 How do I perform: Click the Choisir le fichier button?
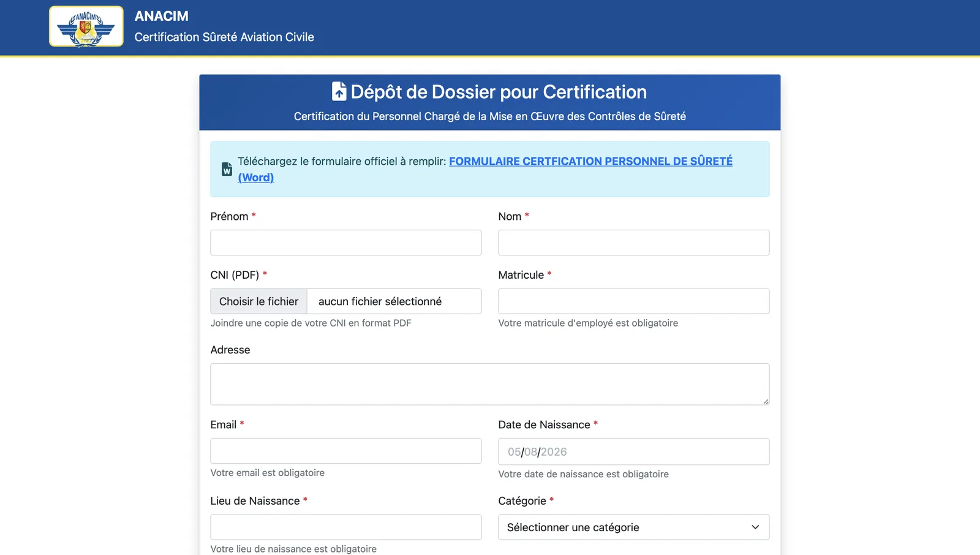click(x=259, y=301)
